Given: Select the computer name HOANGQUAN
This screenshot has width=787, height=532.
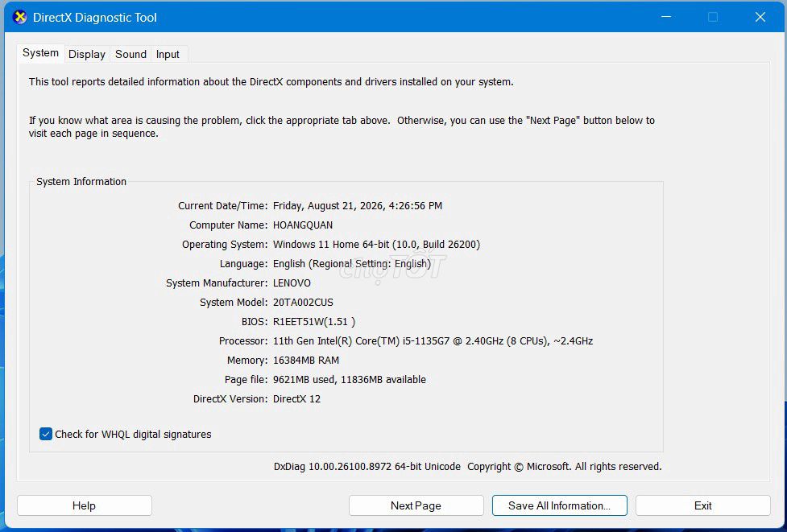Looking at the screenshot, I should tap(303, 225).
